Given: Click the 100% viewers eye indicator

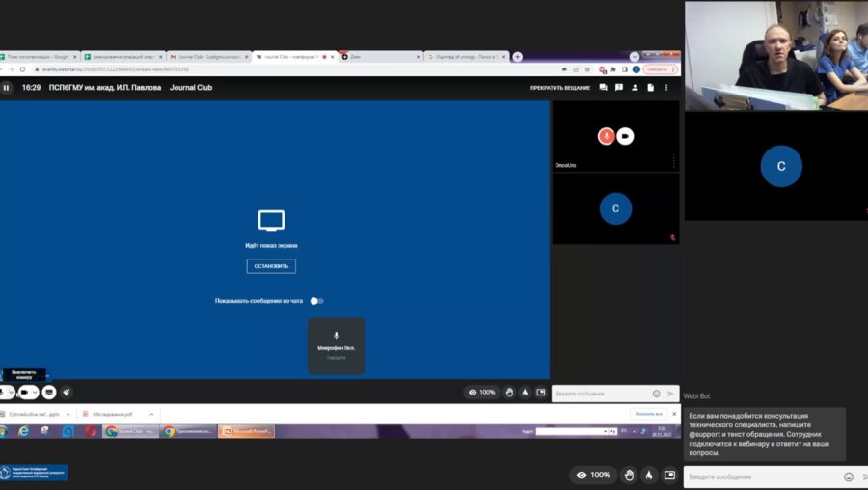Looking at the screenshot, I should point(594,475).
